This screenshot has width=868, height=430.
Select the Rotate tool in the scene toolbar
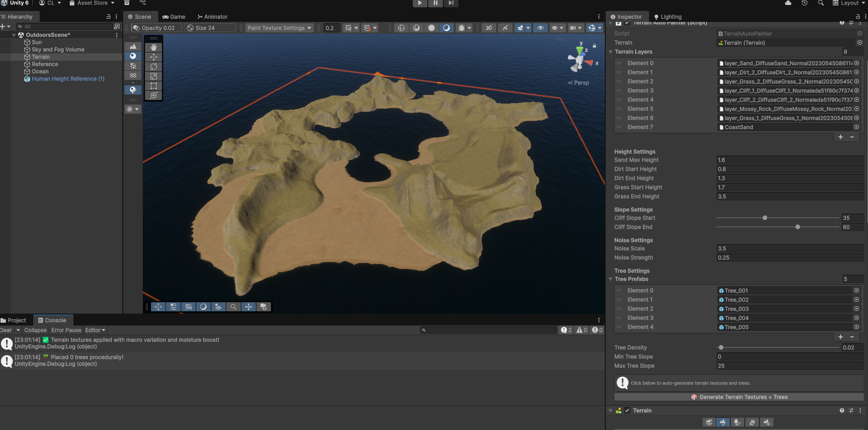[x=154, y=67]
